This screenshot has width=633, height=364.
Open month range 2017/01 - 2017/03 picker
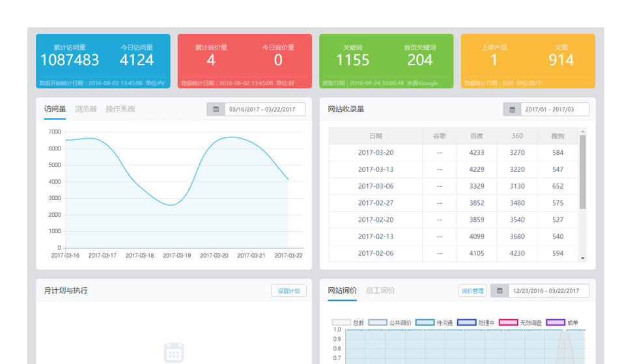tap(553, 109)
